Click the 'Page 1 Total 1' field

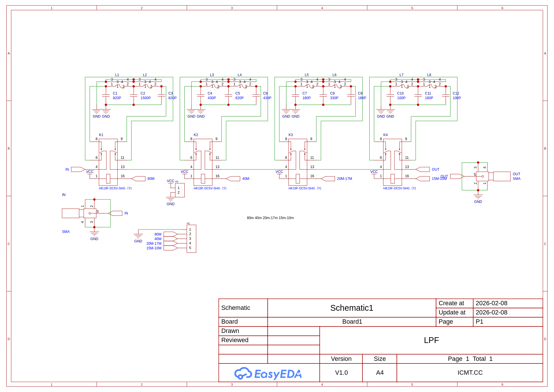(470, 359)
